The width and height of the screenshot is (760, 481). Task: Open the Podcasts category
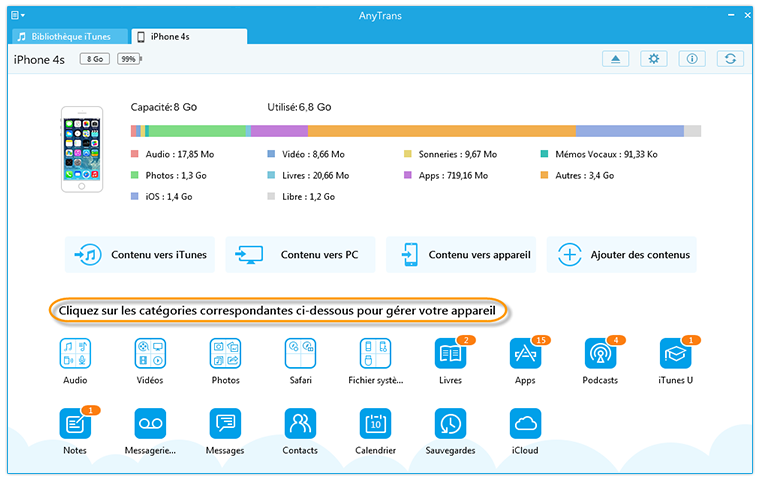pos(601,353)
